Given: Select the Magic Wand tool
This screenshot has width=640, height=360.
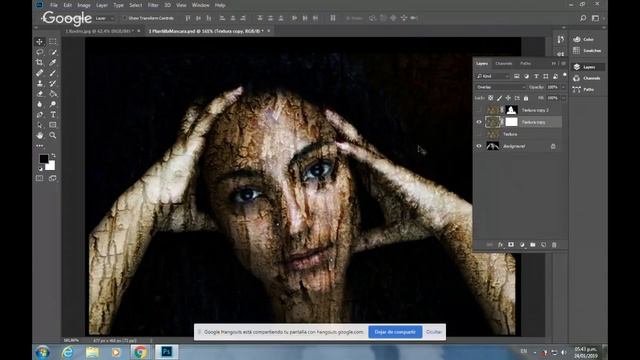Looking at the screenshot, I should coord(53,52).
